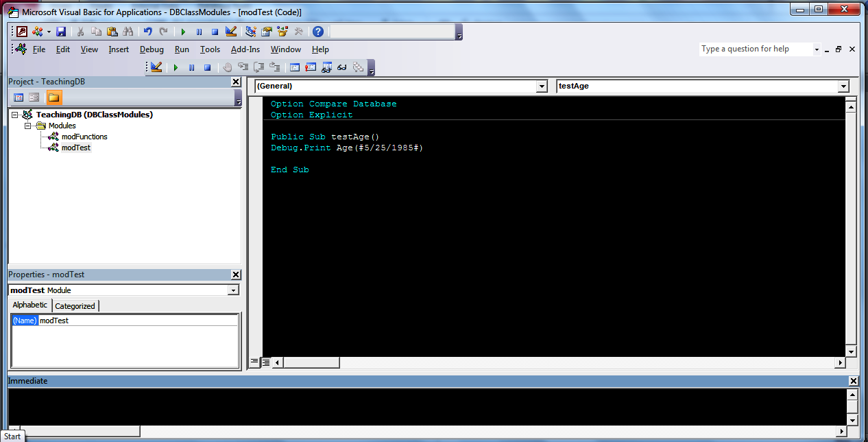This screenshot has width=868, height=442.
Task: Select modFunctions in the project tree
Action: click(84, 137)
